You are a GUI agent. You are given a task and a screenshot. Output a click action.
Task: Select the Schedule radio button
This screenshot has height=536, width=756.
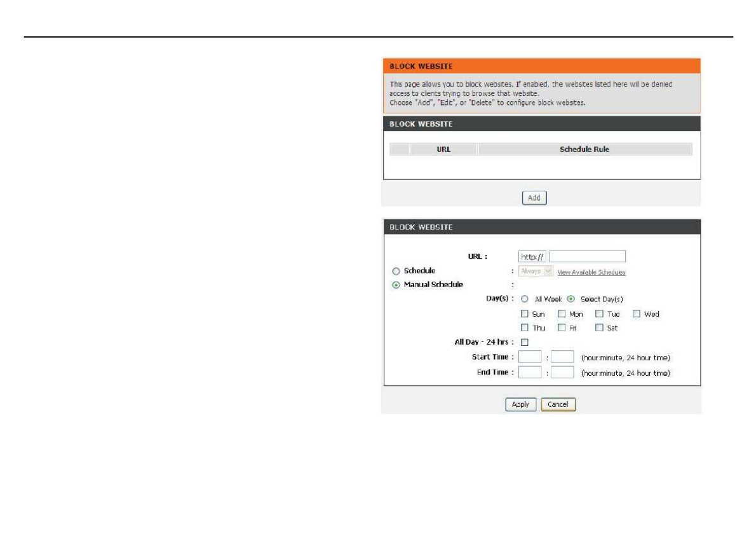coord(396,271)
